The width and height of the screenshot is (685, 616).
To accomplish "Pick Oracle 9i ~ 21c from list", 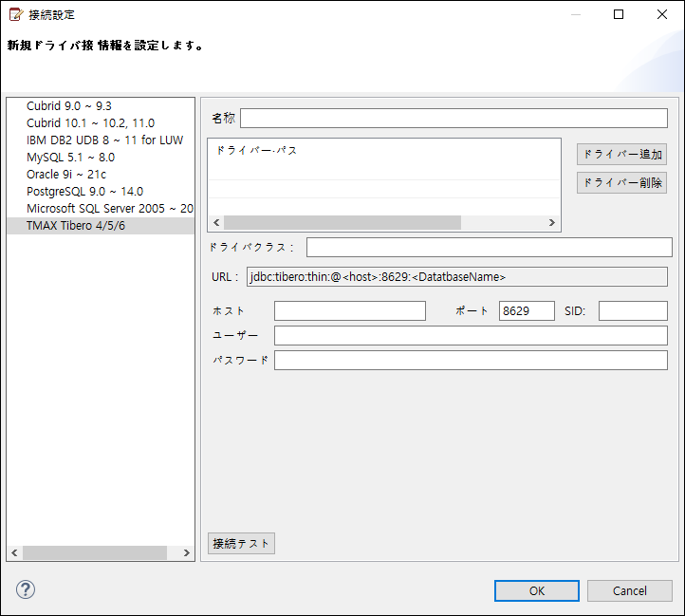I will pos(66,175).
